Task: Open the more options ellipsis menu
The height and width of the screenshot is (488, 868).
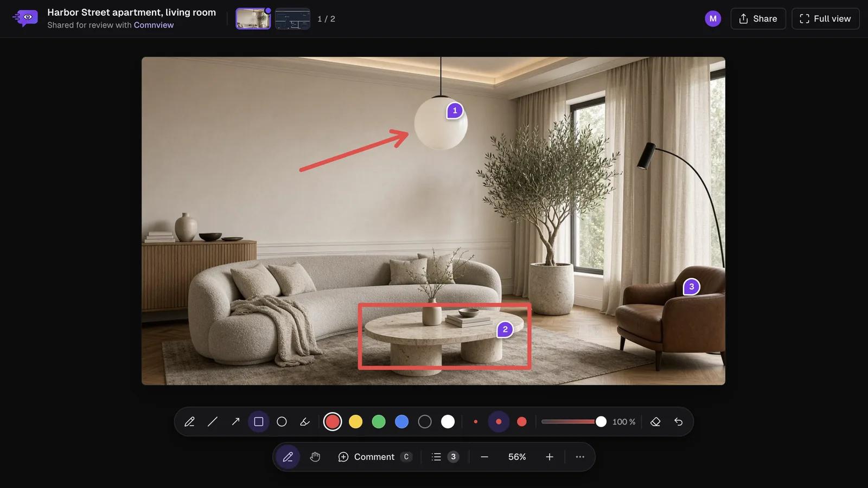Action: pos(580,457)
